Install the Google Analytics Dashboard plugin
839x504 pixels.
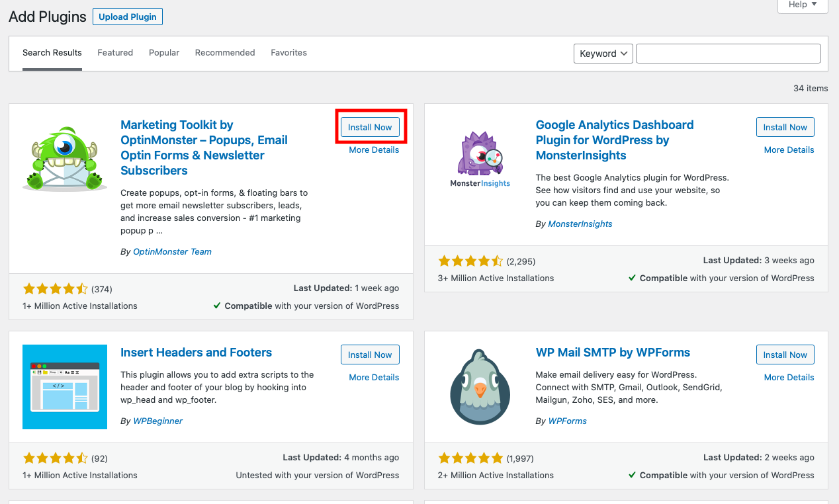[x=785, y=127]
